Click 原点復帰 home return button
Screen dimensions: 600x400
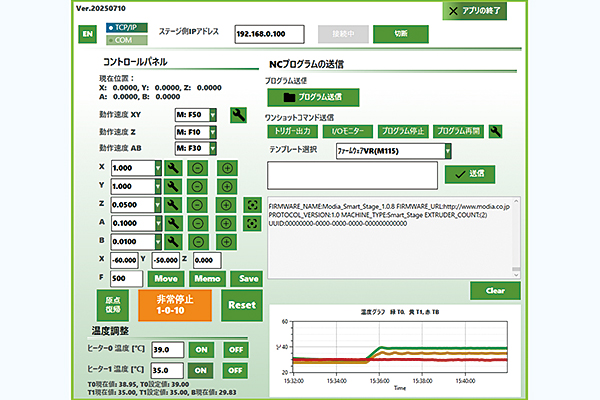113,305
